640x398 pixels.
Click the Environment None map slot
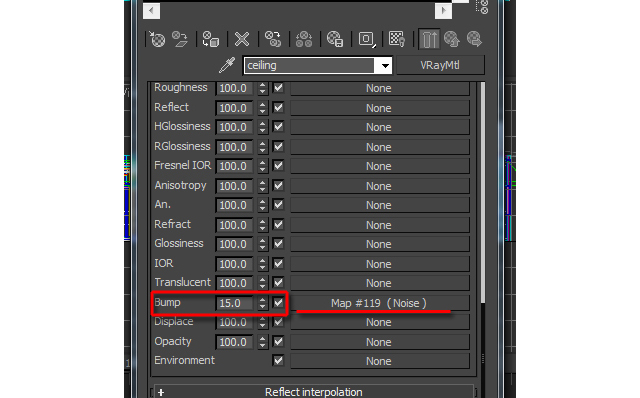tap(380, 361)
